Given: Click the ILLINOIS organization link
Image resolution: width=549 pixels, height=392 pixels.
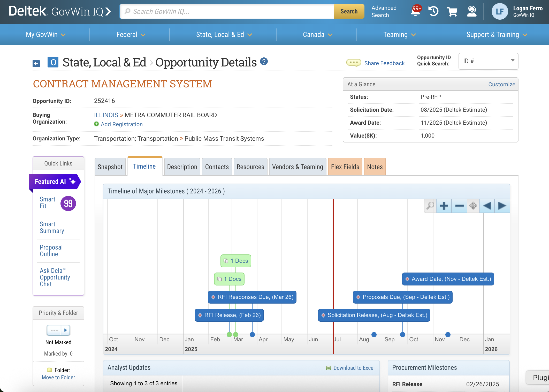Looking at the screenshot, I should coord(106,115).
